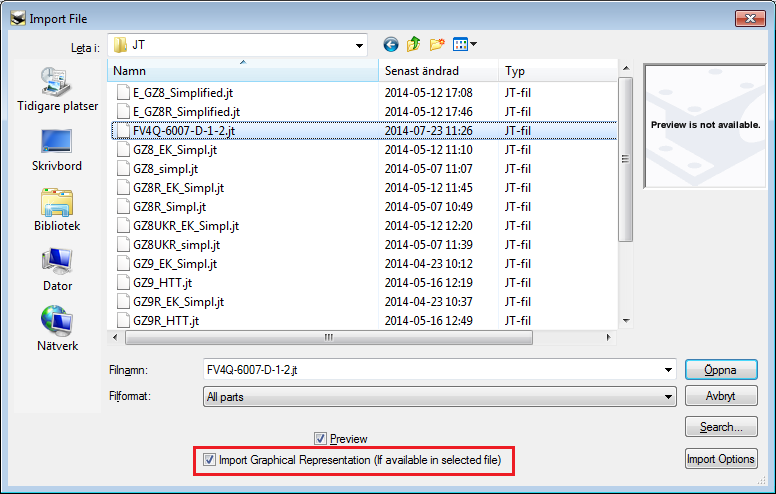Select file FV4Q-6007-D-1-2.jt in list
776x494 pixels.
(184, 131)
